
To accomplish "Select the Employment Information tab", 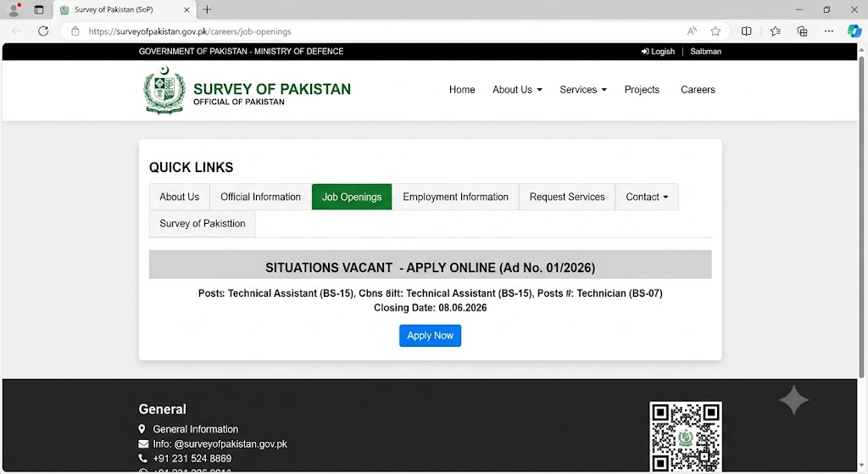I will pos(455,197).
